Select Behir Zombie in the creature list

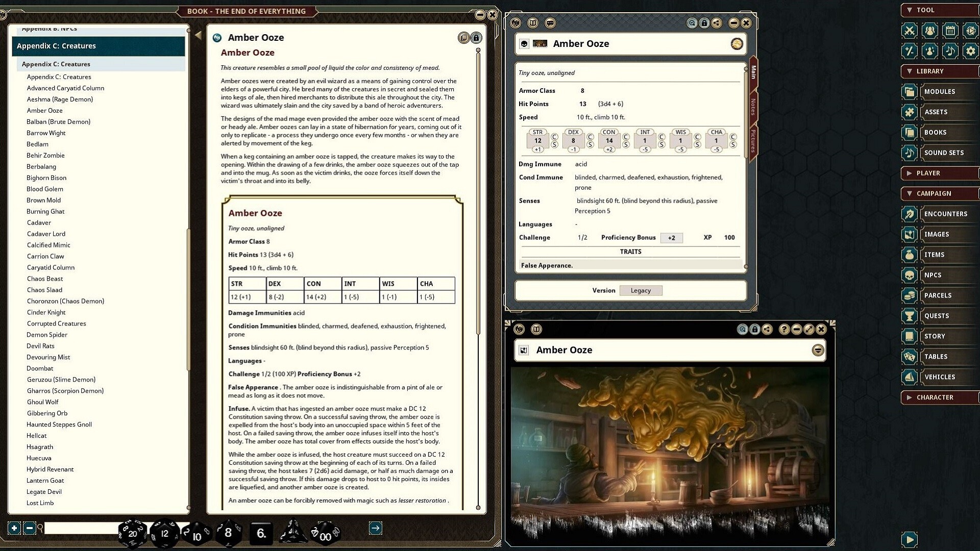(45, 155)
